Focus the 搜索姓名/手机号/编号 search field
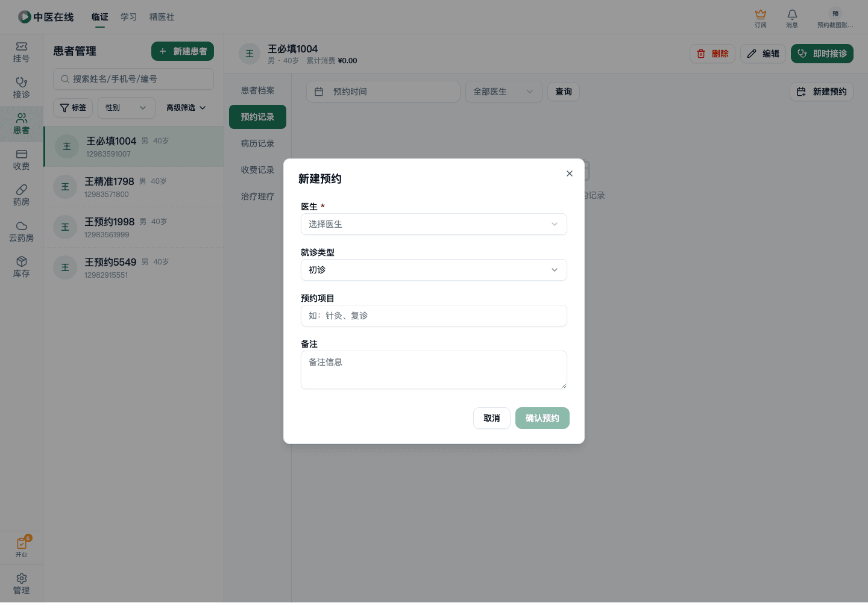The image size is (868, 603). click(x=133, y=79)
